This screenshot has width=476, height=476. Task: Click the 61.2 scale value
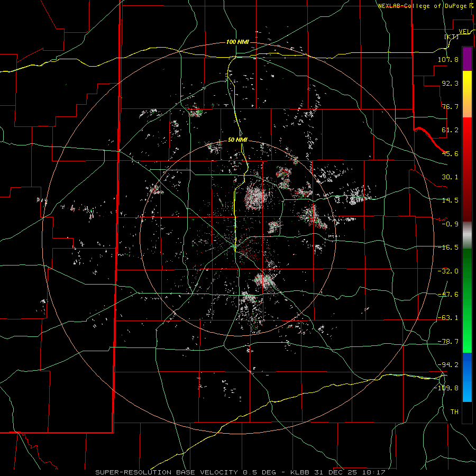tap(450, 130)
